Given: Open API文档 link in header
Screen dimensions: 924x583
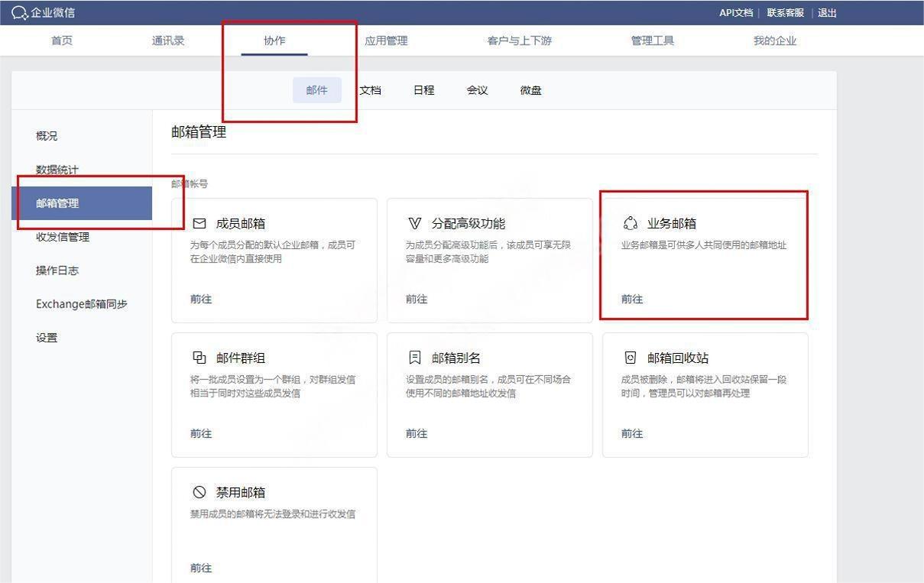Looking at the screenshot, I should (736, 13).
